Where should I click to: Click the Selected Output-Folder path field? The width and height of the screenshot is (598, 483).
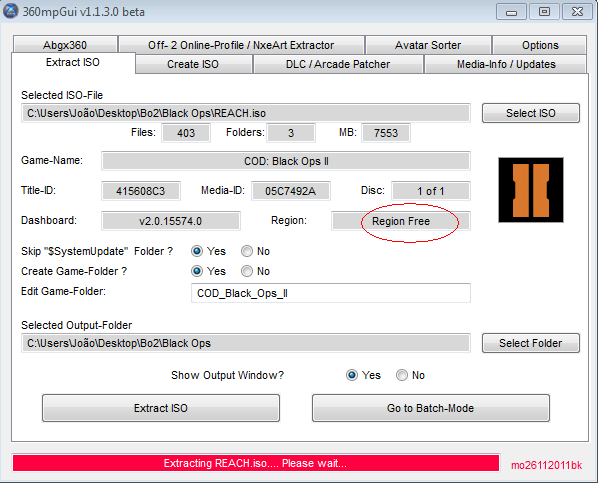246,343
